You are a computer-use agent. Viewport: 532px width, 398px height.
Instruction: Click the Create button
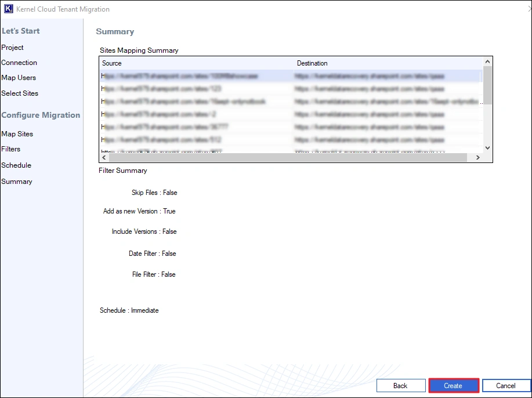click(x=453, y=386)
